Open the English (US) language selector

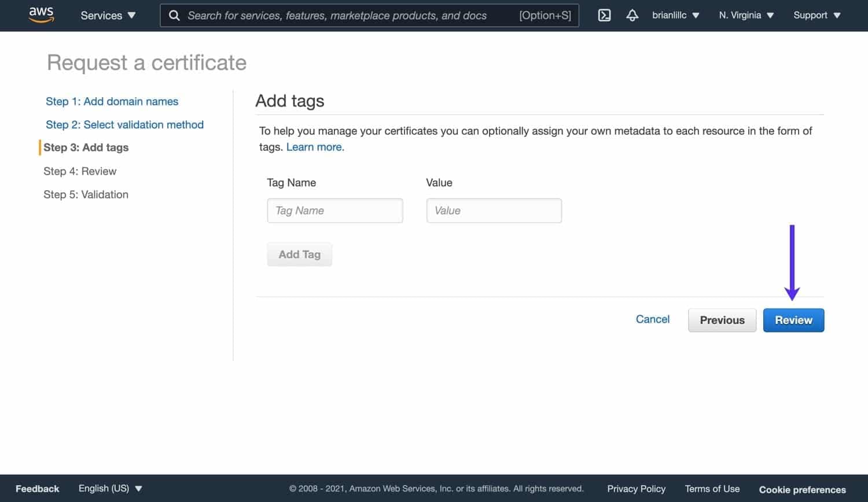110,489
